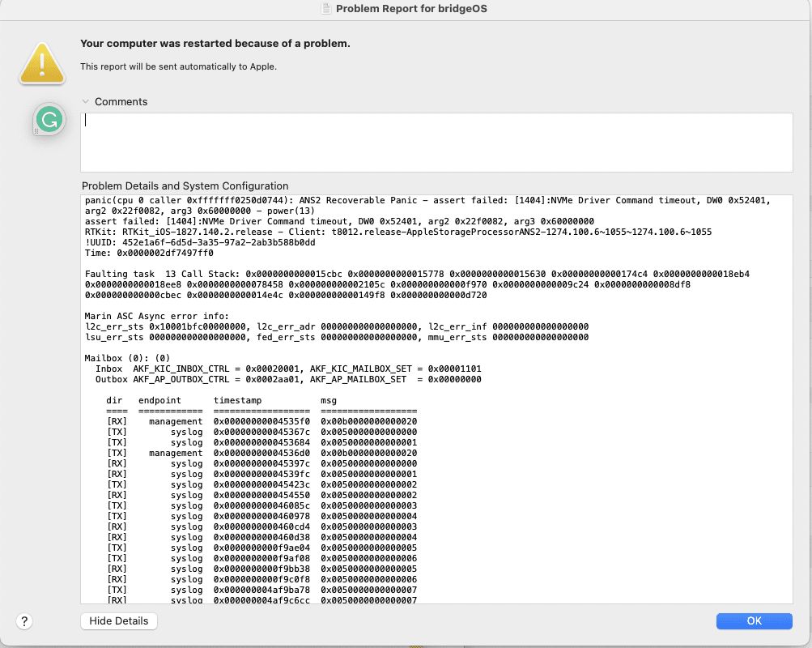Click the [TX] syslog 0x000000004af9ba78 row

click(262, 590)
